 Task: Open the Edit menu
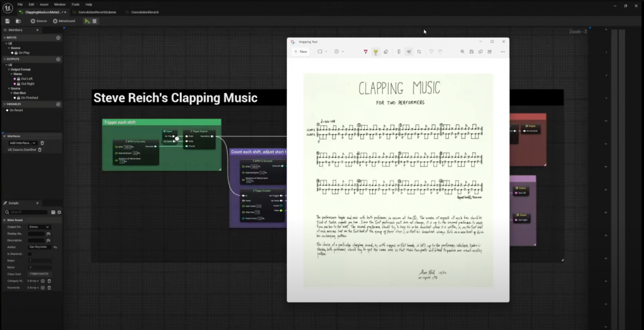31,4
